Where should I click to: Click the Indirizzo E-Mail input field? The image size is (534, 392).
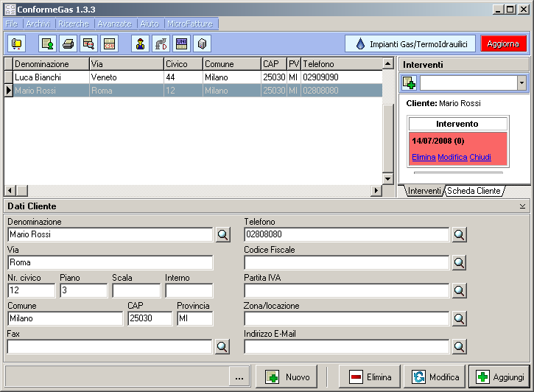click(x=347, y=347)
